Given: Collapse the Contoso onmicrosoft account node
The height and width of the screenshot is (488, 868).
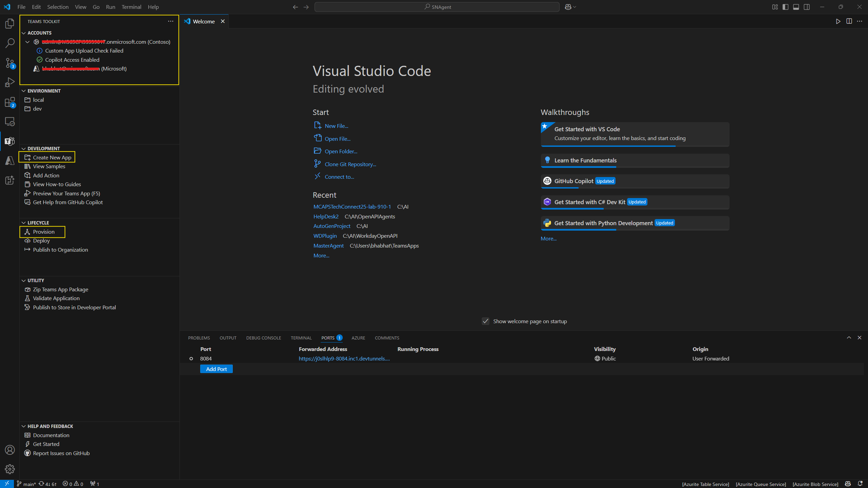Looking at the screenshot, I should 28,42.
